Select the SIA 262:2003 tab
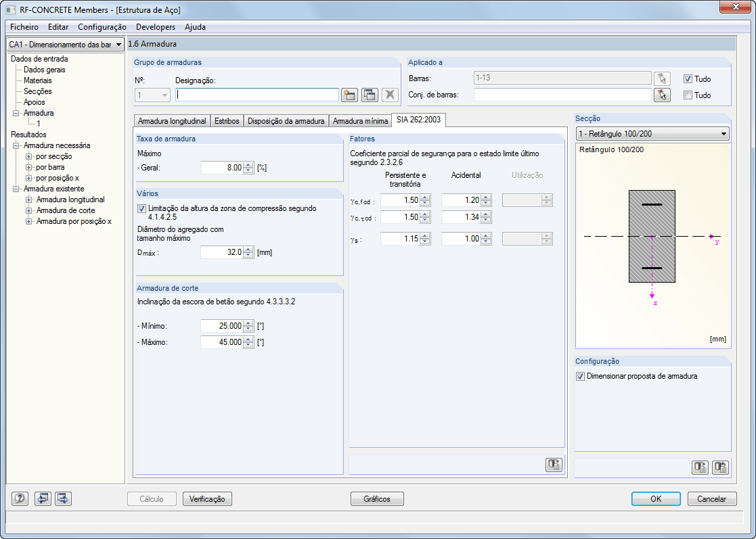 click(x=418, y=120)
